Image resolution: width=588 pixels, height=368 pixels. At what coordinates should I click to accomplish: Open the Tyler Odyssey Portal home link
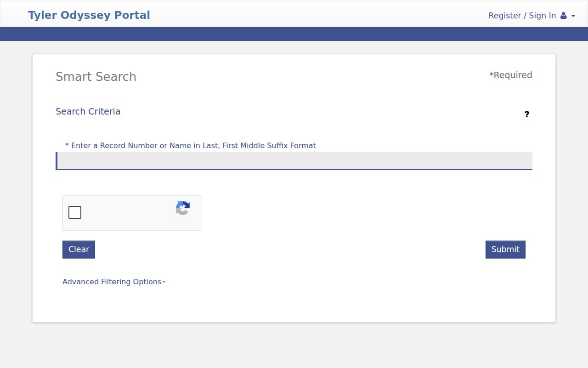point(89,15)
